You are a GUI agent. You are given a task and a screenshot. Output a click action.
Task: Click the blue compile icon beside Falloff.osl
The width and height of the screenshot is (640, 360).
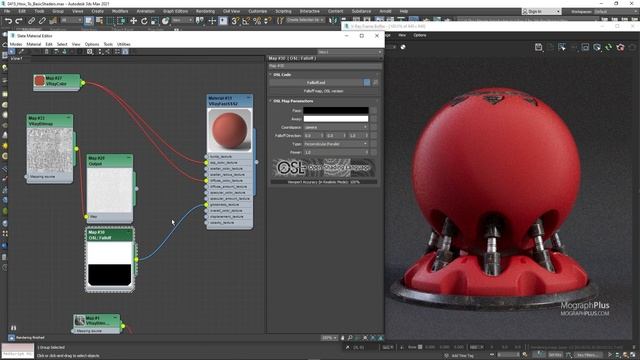(x=367, y=82)
